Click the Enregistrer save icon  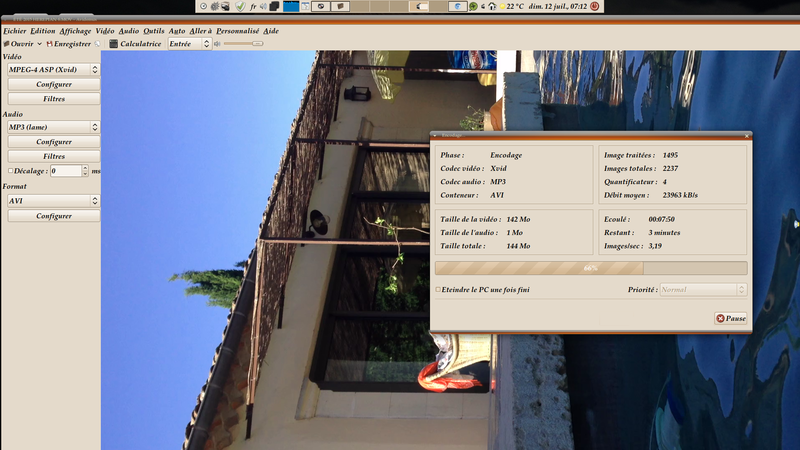point(50,44)
